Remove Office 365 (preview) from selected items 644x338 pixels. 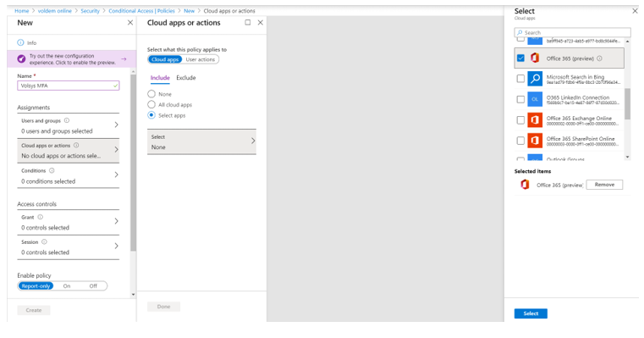pos(604,185)
